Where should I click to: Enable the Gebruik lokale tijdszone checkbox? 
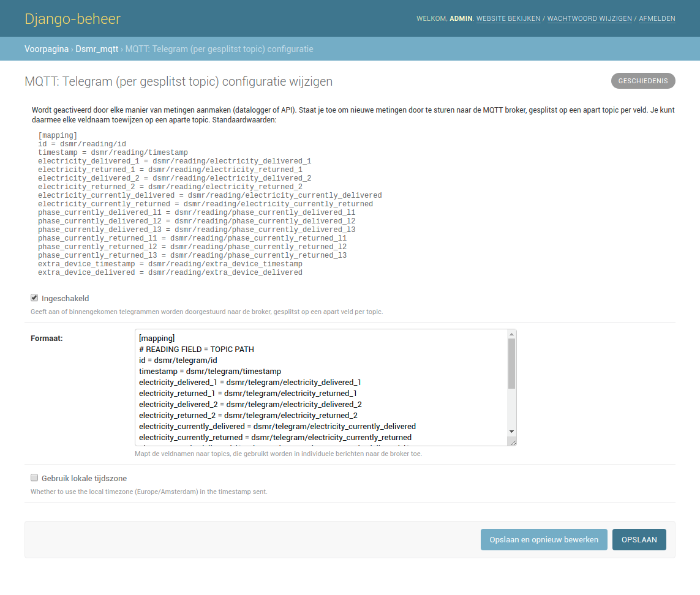(34, 477)
